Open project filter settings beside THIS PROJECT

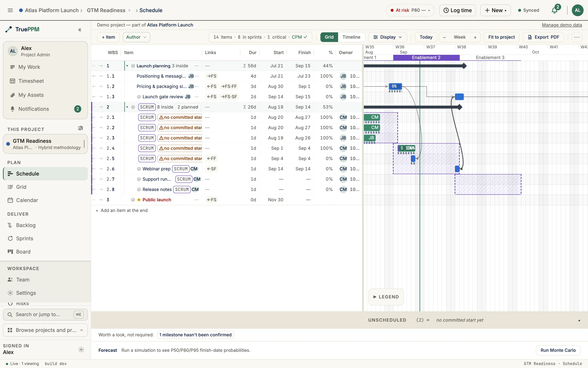(x=80, y=128)
